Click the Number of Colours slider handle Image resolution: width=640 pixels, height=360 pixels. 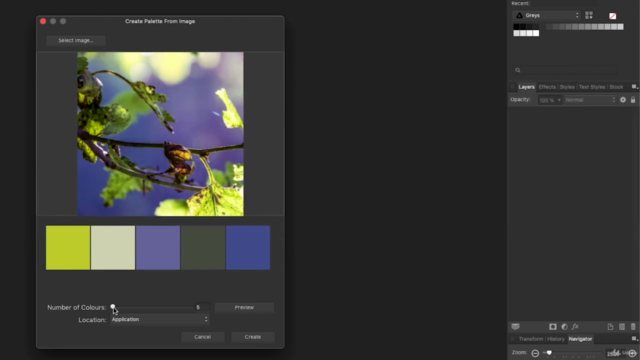[113, 307]
